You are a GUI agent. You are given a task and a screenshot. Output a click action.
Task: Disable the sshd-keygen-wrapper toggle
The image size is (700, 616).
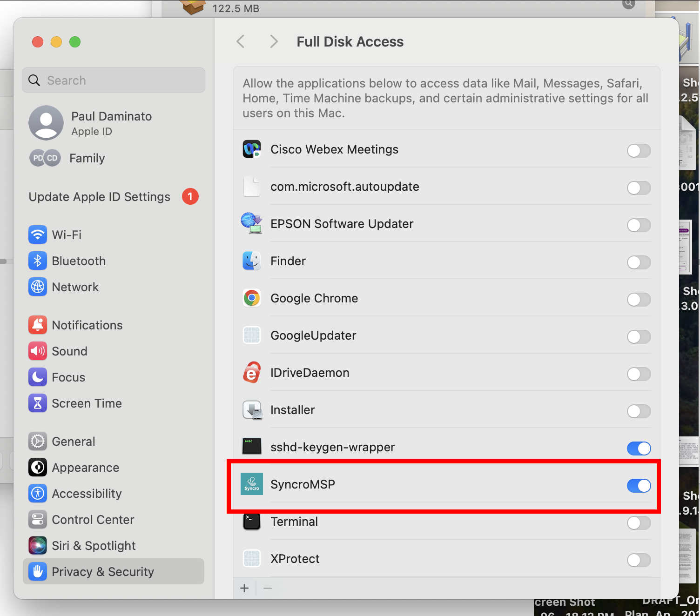[639, 449]
